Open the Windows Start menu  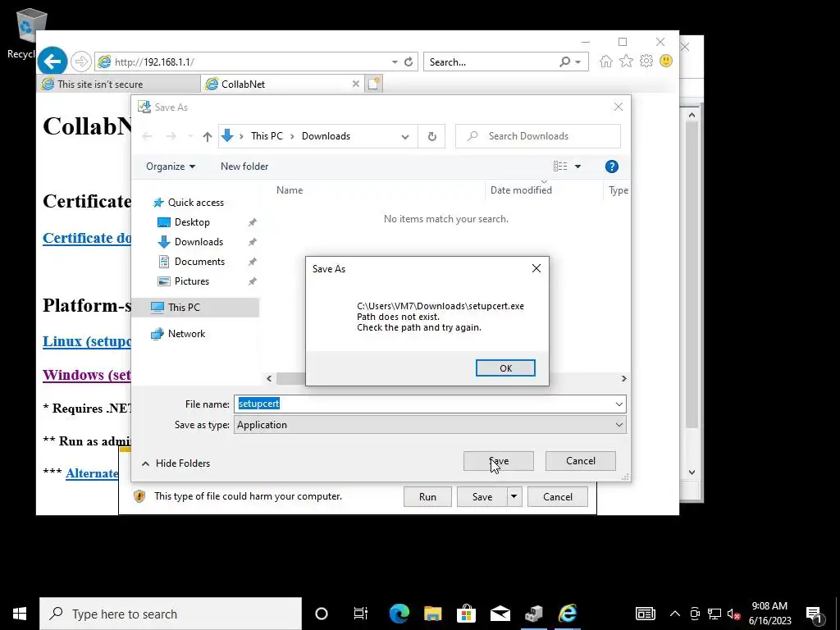click(20, 614)
